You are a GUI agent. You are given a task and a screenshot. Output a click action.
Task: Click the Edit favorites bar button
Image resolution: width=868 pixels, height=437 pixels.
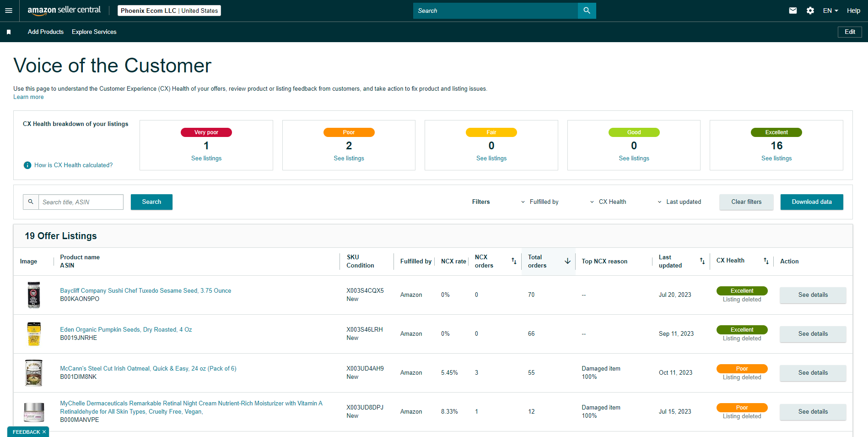click(850, 32)
